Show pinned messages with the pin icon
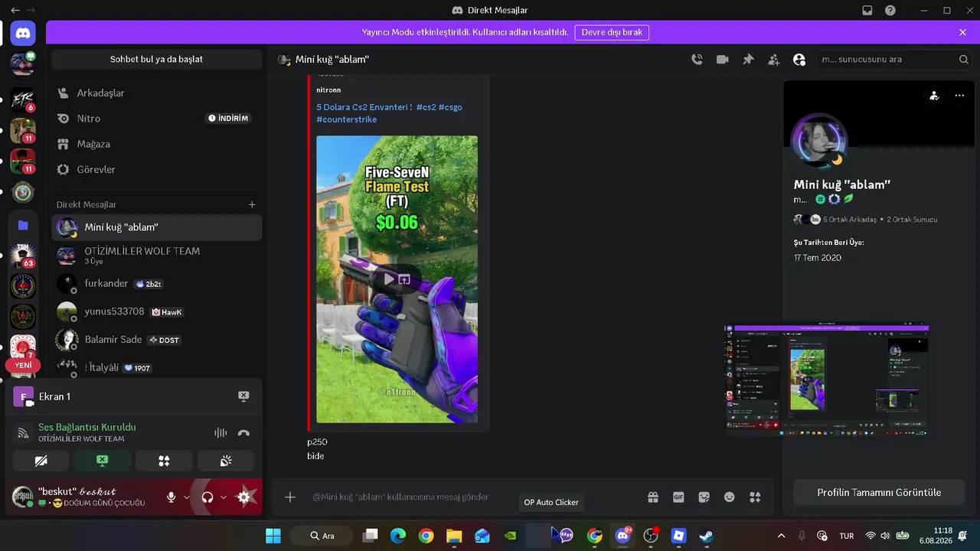The height and width of the screenshot is (551, 980). (748, 60)
